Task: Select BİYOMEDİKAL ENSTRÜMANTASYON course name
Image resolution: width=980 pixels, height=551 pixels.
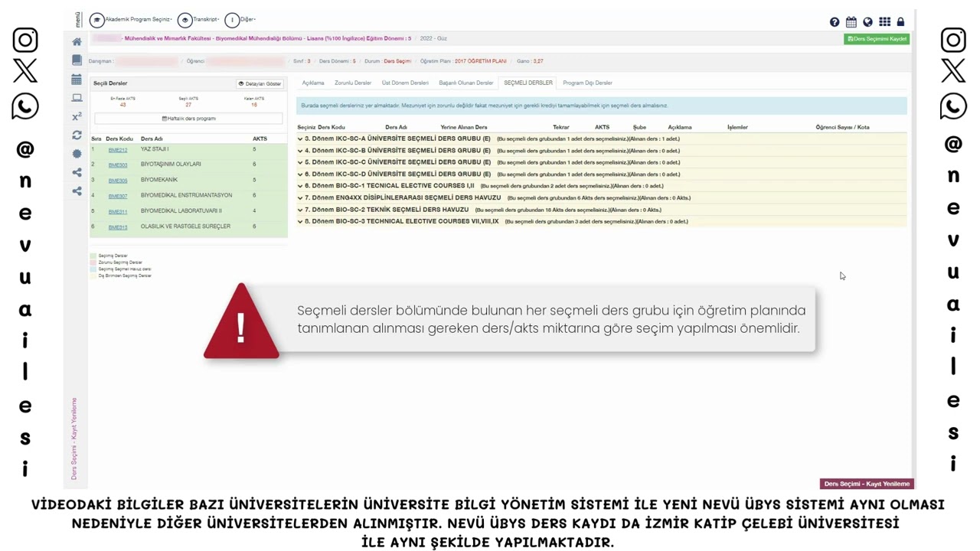Action: (x=186, y=196)
